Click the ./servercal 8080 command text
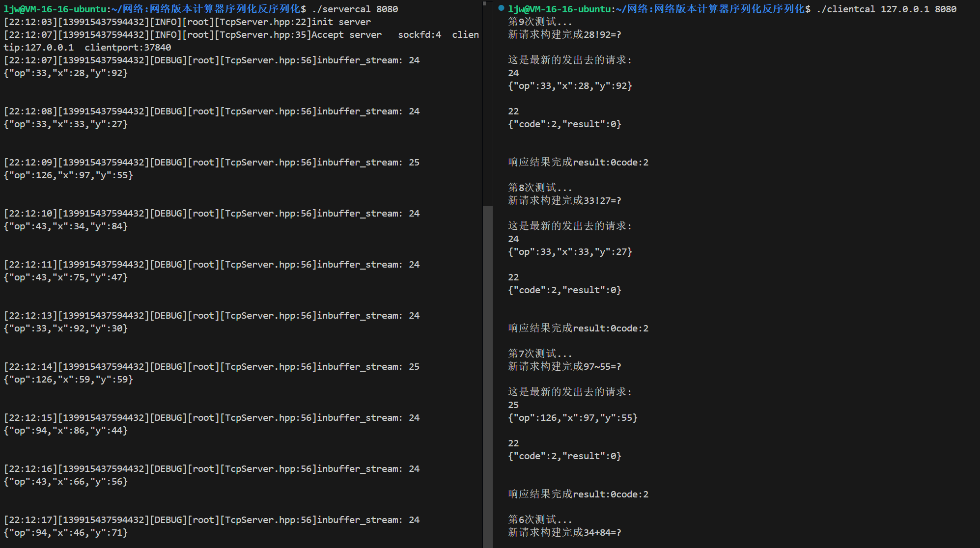980x548 pixels. [x=355, y=9]
